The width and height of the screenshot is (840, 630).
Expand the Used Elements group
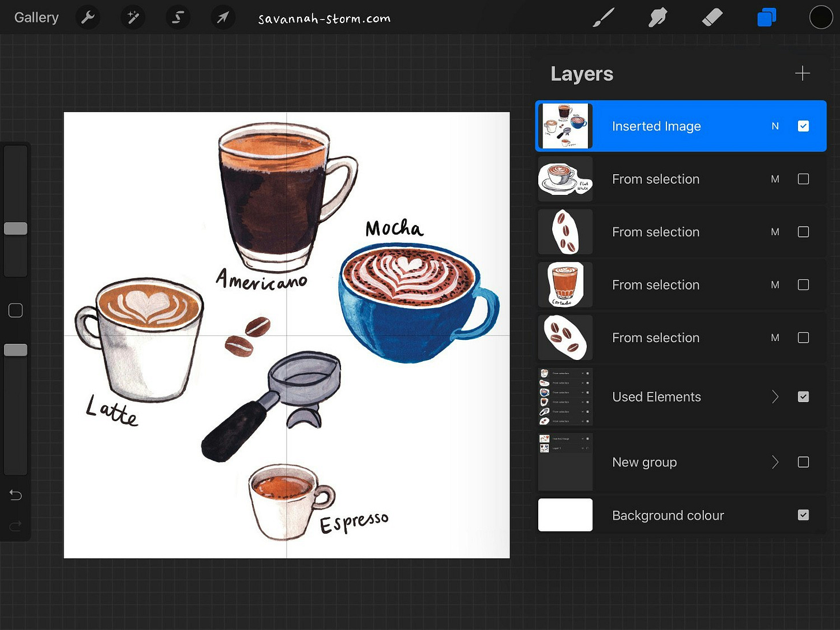pyautogui.click(x=775, y=396)
